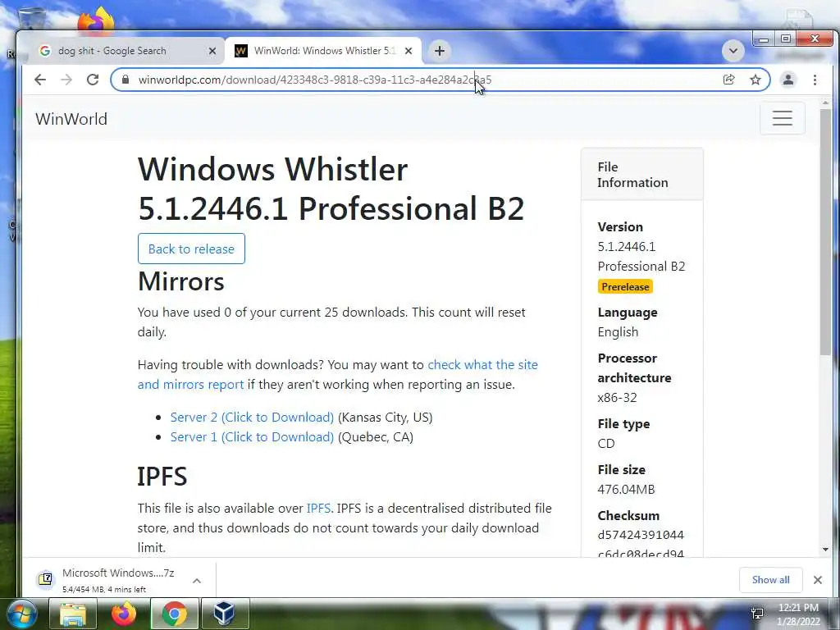Screen dimensions: 840x630
Task: Select the WinWorld: Windows Whistler tab
Action: (x=323, y=51)
